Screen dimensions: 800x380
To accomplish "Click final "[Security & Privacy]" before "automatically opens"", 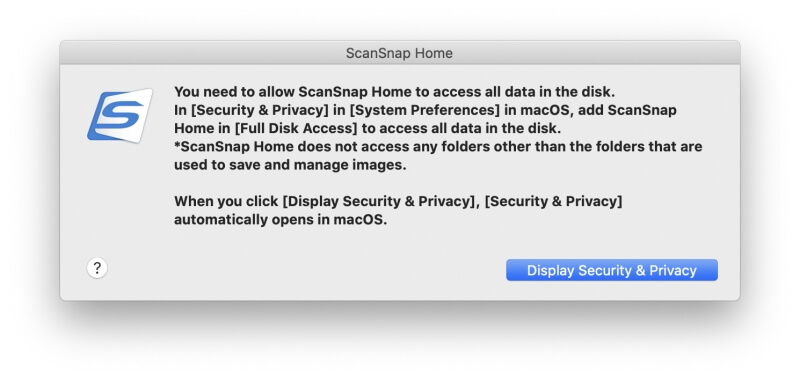I will 554,201.
